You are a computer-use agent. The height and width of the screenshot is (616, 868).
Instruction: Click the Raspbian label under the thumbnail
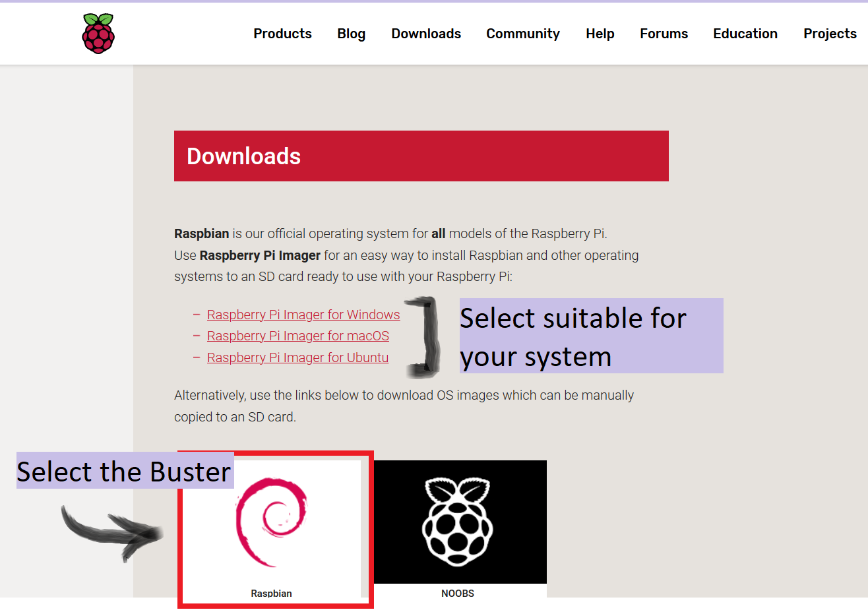[271, 593]
